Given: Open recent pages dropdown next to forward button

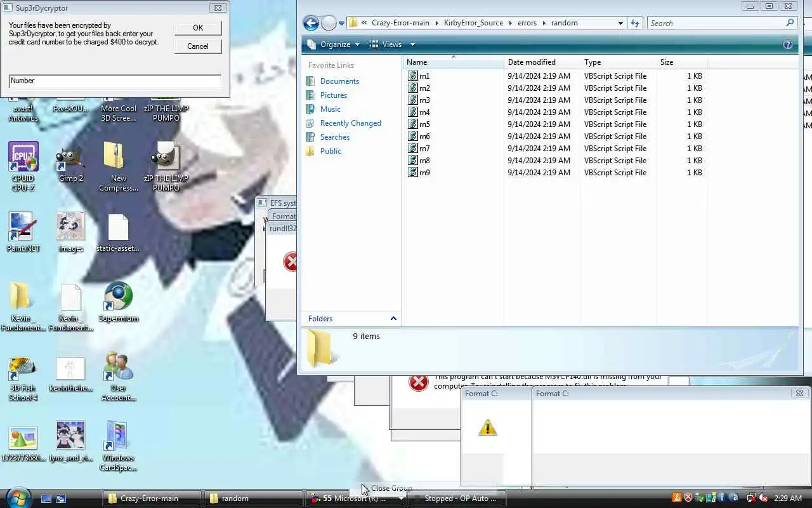Looking at the screenshot, I should click(341, 23).
